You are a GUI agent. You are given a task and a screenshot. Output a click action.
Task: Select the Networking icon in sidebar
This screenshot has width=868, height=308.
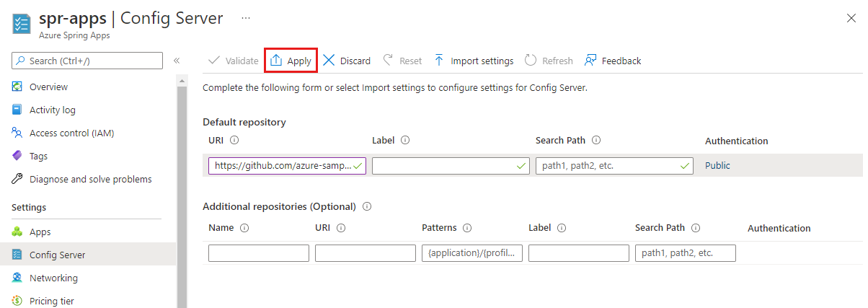tap(17, 278)
